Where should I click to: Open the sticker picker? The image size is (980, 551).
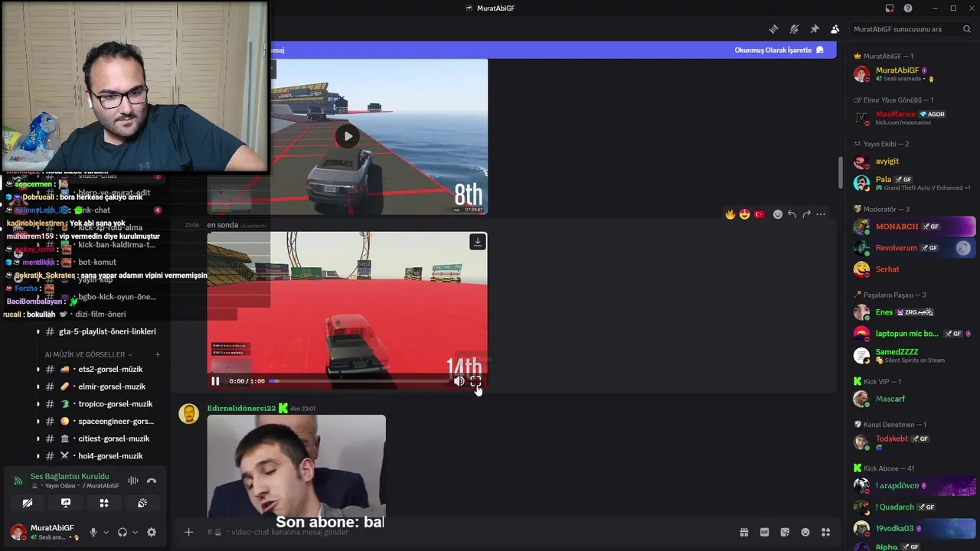(x=785, y=532)
